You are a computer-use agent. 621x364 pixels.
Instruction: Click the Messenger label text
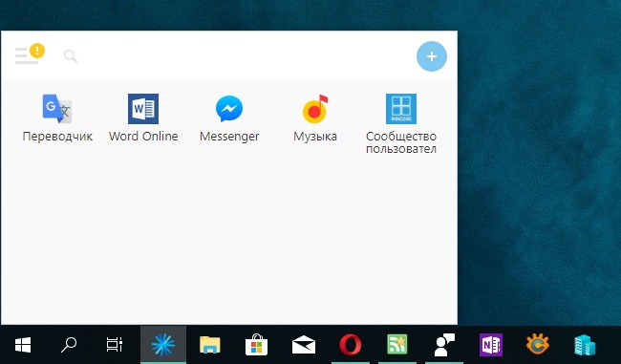[x=229, y=137]
